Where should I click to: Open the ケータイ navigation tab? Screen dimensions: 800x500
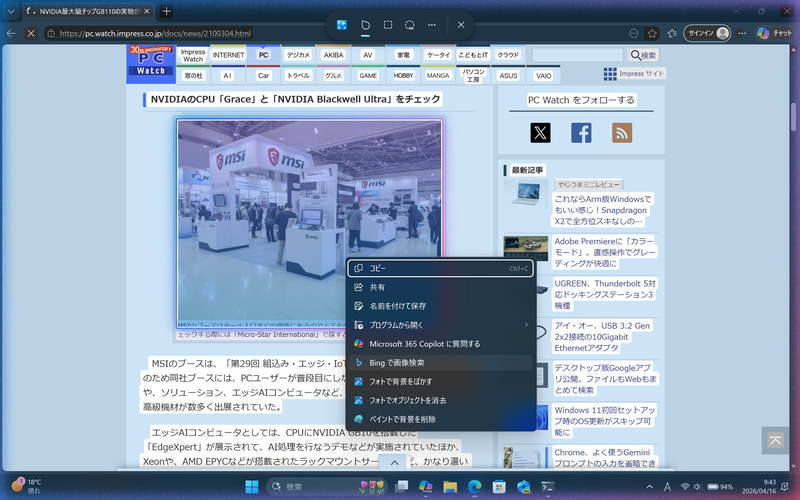click(438, 55)
